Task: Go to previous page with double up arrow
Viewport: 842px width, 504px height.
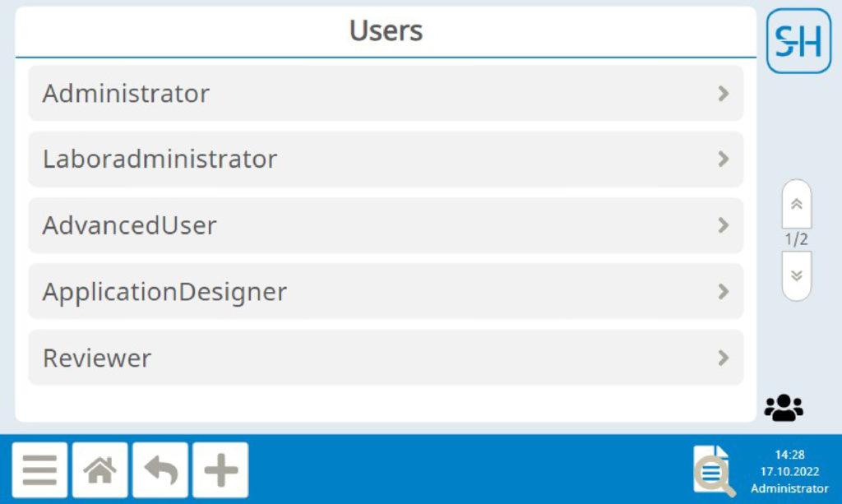Action: point(796,204)
